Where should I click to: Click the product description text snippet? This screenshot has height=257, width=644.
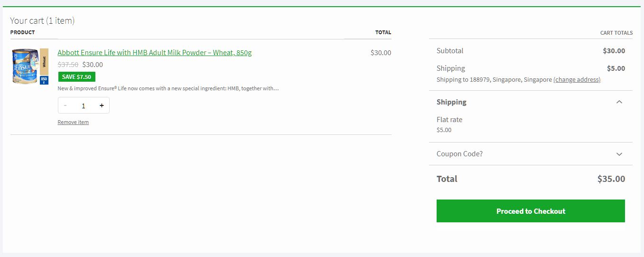[x=168, y=88]
